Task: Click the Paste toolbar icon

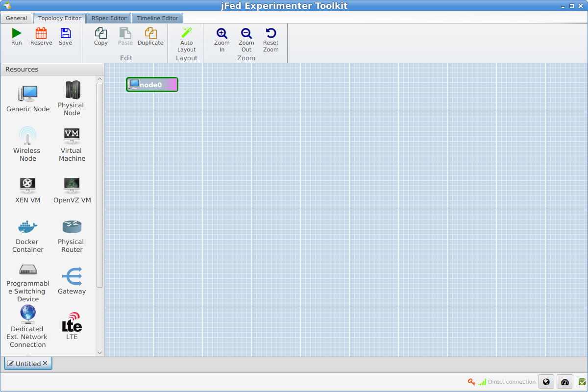Action: tap(125, 33)
